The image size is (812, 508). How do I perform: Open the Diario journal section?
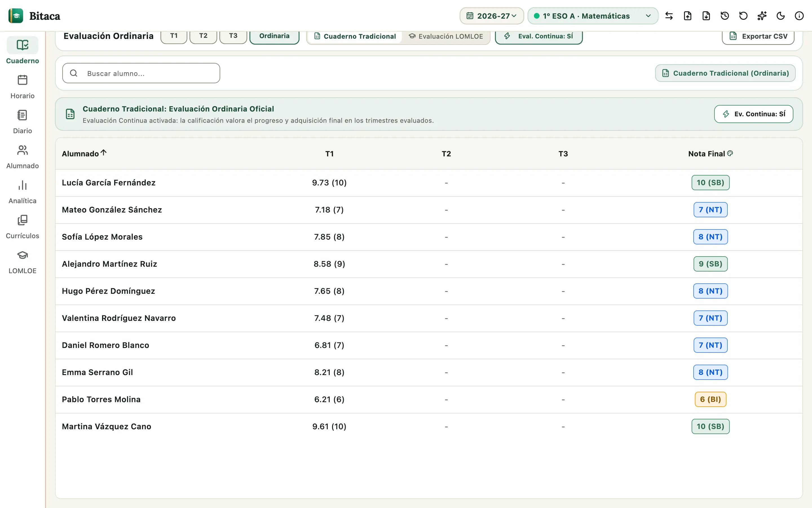pos(23,122)
